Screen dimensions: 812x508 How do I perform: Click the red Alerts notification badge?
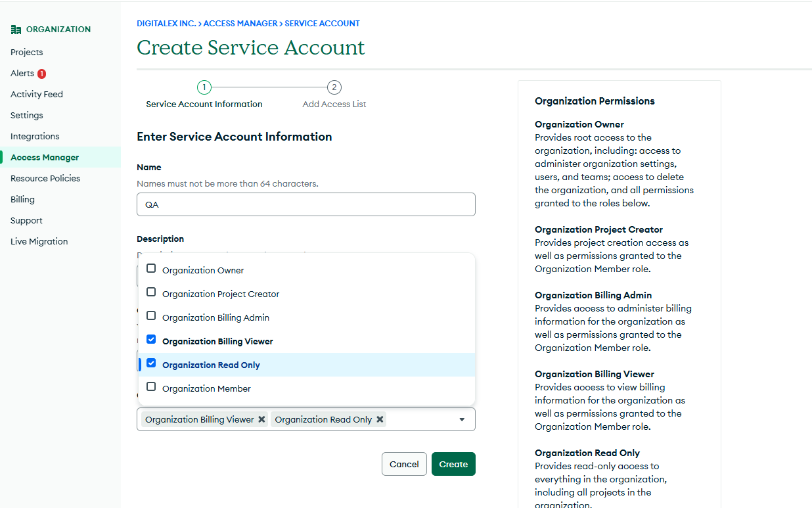tap(41, 74)
